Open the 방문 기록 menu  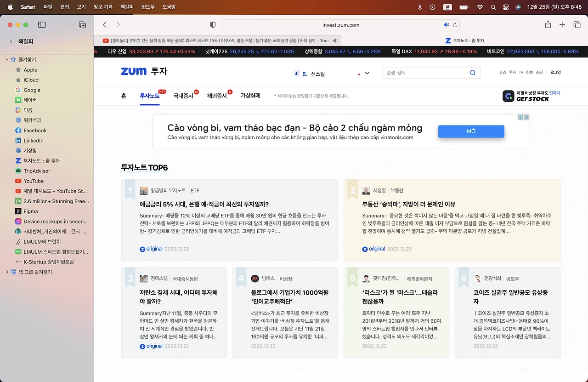pos(103,7)
